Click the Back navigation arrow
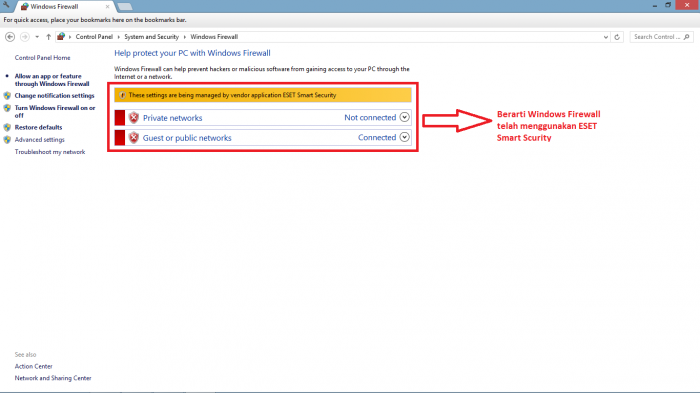Image resolution: width=700 pixels, height=393 pixels. (10, 37)
